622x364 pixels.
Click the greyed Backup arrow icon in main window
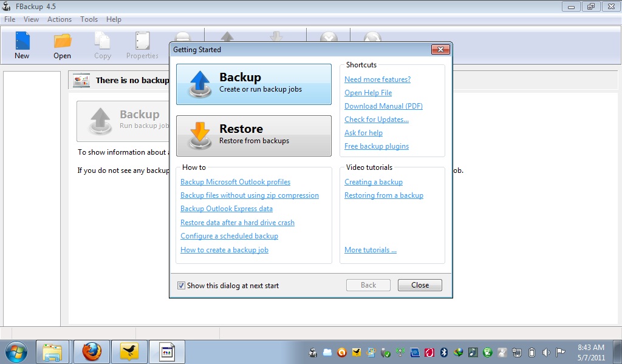click(100, 121)
